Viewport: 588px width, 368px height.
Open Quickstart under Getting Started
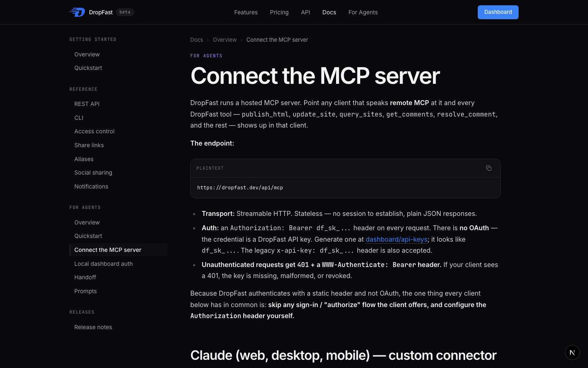118,68
